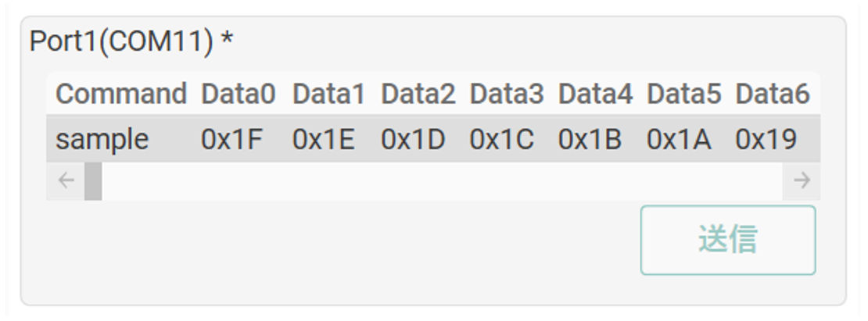The image size is (868, 321).
Task: Click the Data3 column header
Action: click(x=506, y=95)
